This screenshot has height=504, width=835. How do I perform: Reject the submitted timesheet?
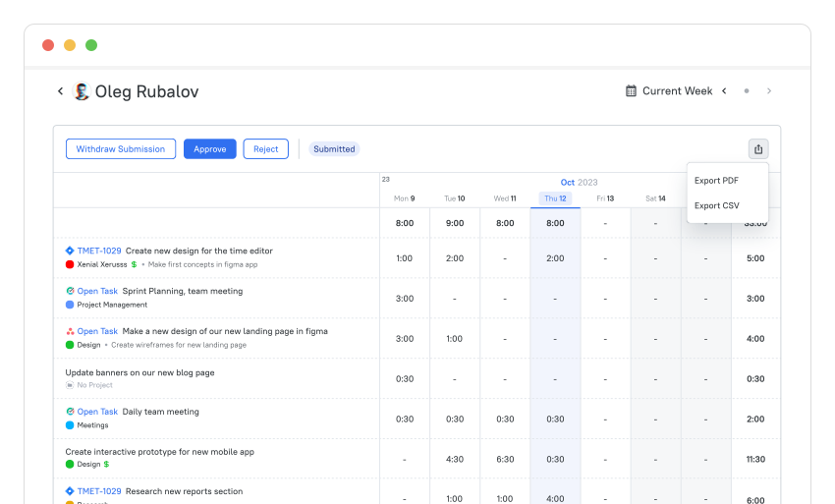(266, 149)
